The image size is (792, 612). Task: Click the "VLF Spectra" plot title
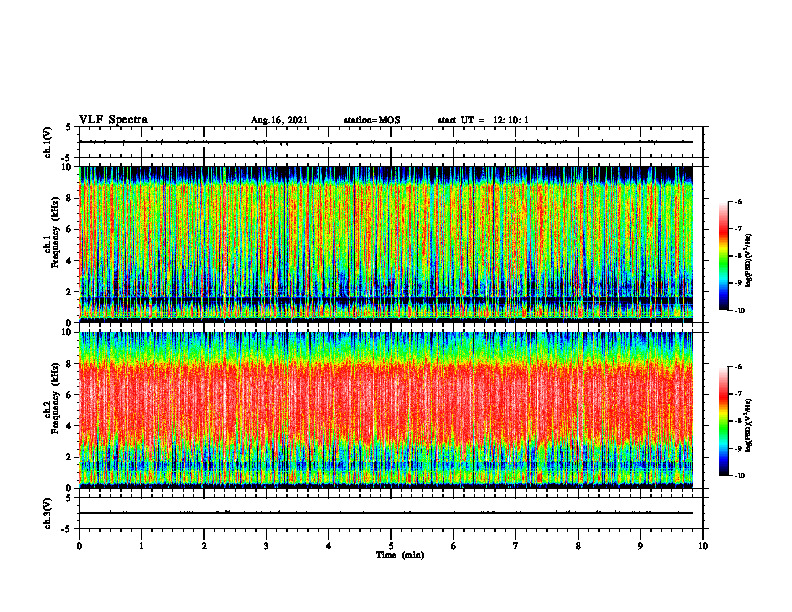113,120
